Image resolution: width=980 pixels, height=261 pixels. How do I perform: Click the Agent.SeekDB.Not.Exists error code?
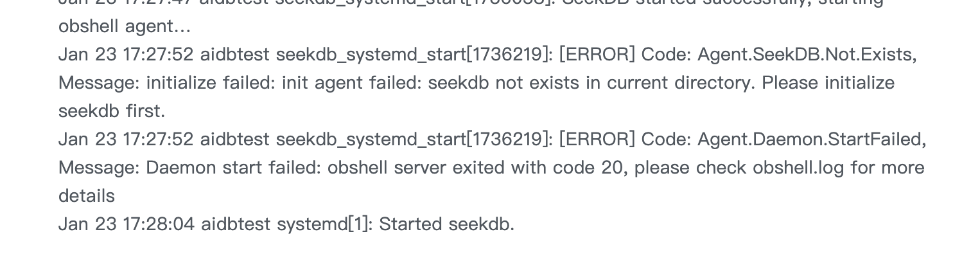(807, 55)
